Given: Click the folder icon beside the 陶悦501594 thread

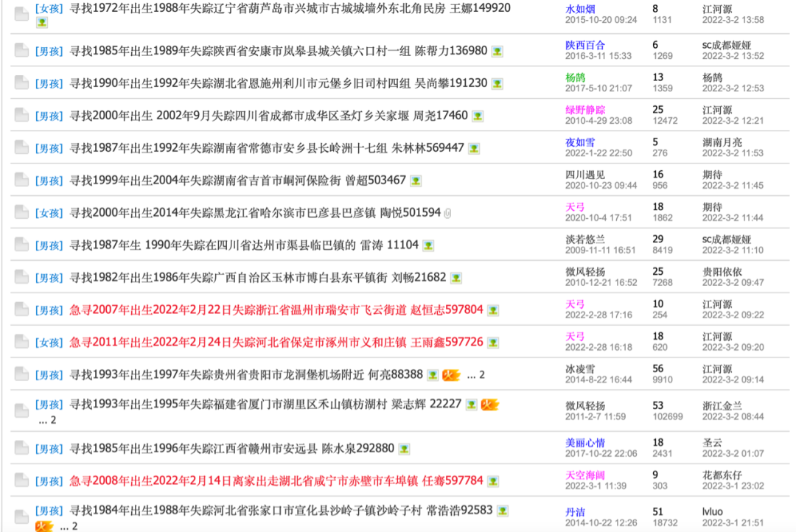Looking at the screenshot, I should pyautogui.click(x=21, y=212).
